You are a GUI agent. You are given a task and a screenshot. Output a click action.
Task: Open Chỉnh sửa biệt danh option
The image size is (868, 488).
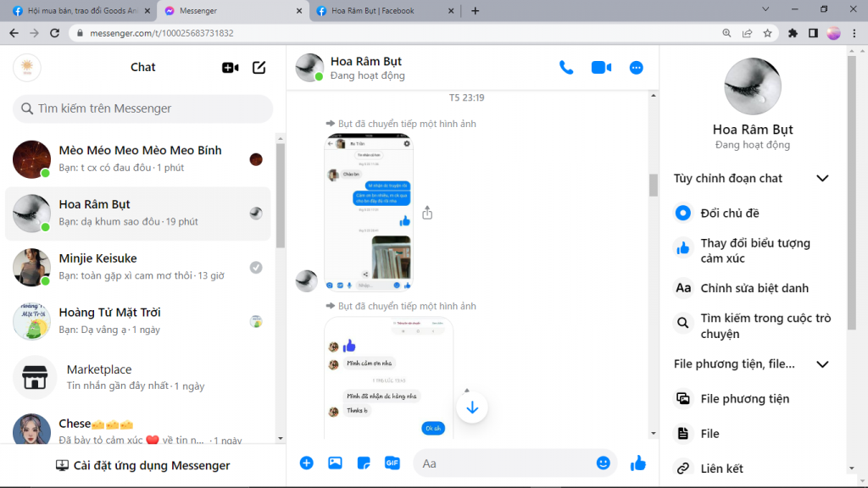point(754,288)
